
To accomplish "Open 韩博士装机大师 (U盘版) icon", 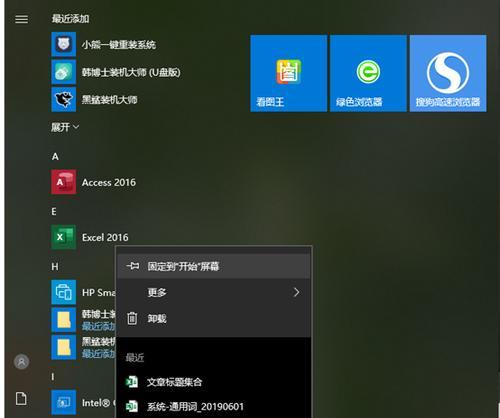I will tap(64, 72).
